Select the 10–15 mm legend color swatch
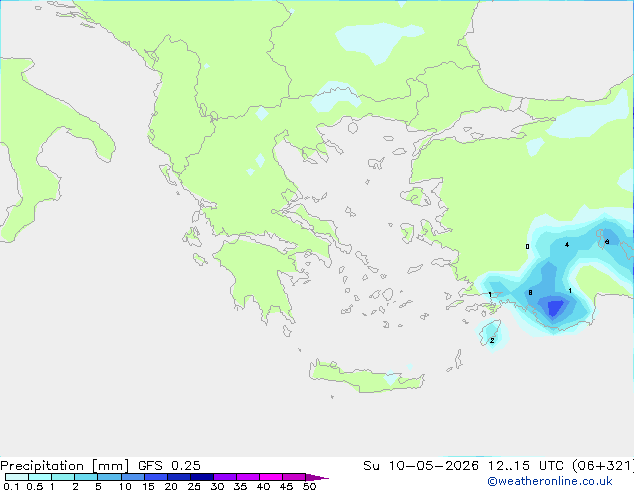634x490 pixels. point(132,477)
